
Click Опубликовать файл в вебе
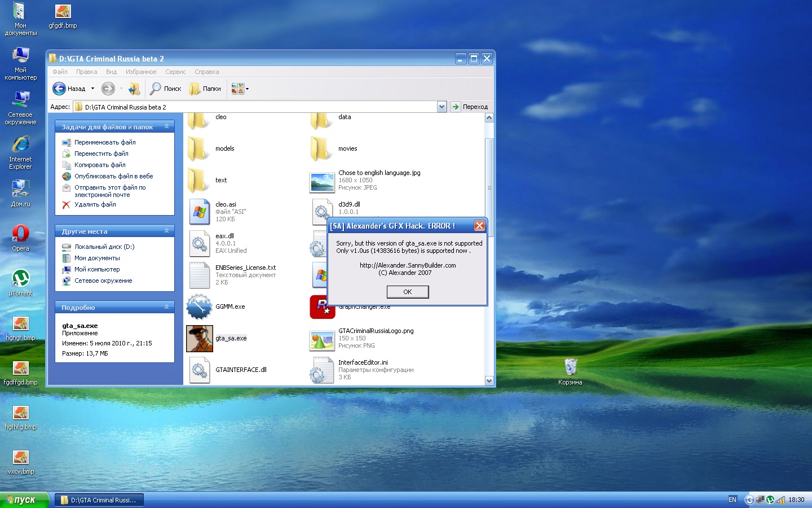[x=114, y=176]
